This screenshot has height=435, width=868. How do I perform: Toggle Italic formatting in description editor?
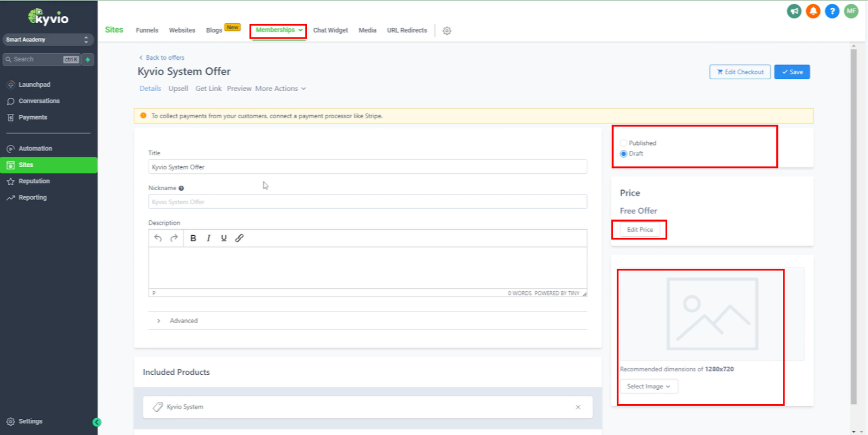point(208,238)
